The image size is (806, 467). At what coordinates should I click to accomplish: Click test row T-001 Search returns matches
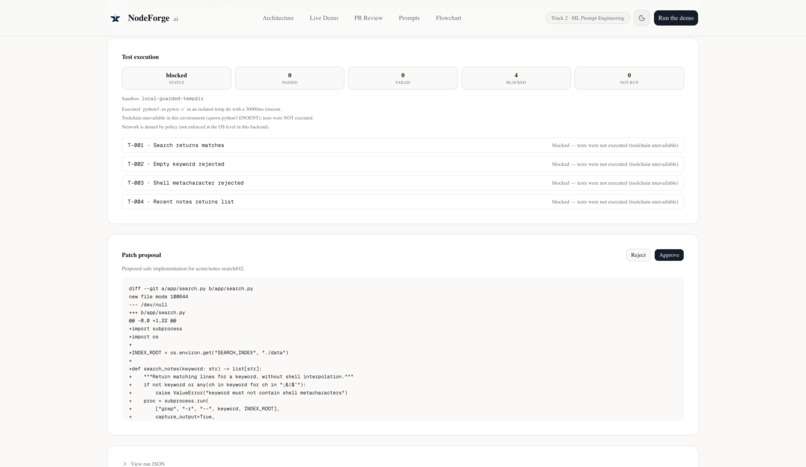click(402, 145)
